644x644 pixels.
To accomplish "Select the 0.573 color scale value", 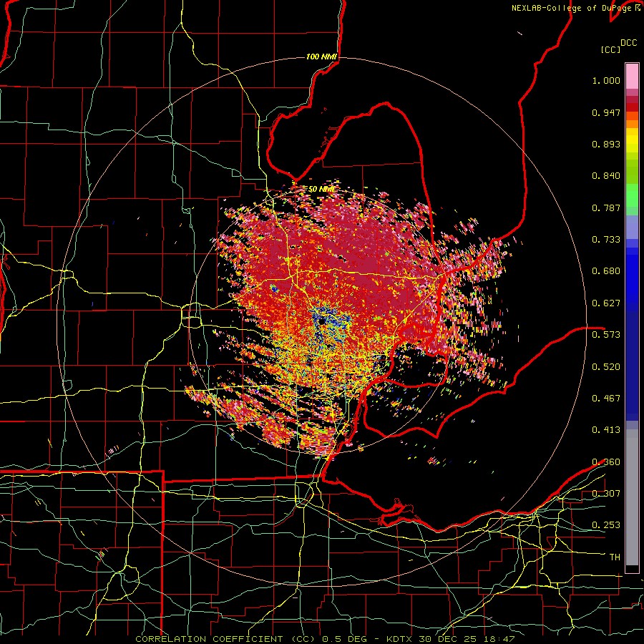I will (x=606, y=335).
